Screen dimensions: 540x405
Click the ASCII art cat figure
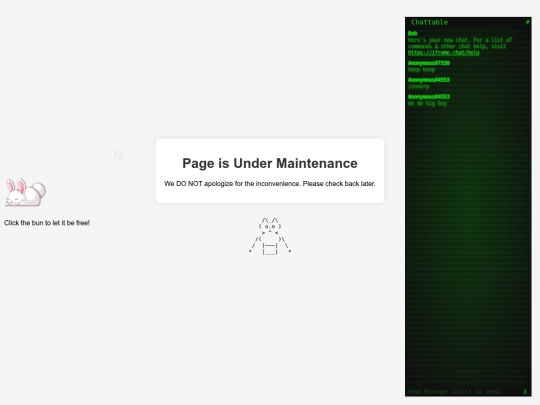(270, 236)
